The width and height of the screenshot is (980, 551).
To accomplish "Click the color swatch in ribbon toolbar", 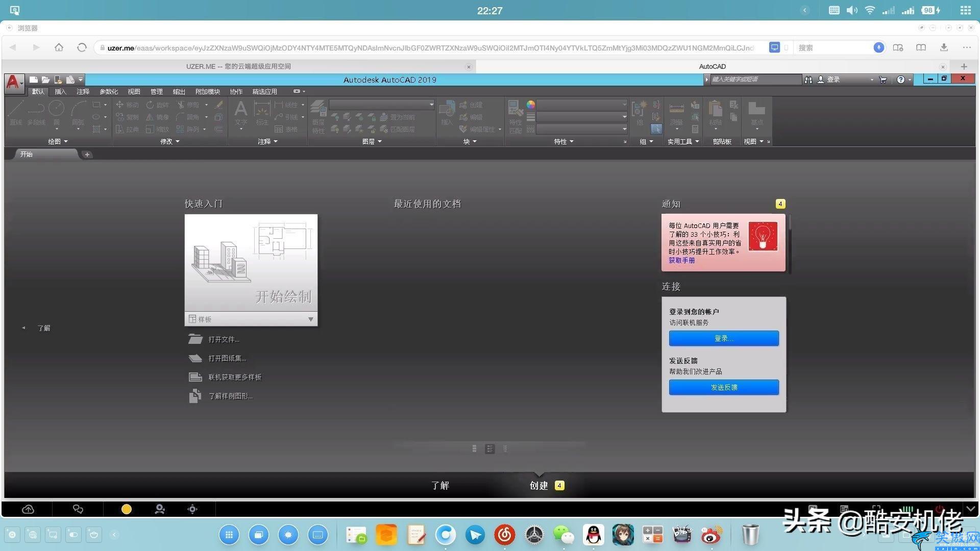I will [530, 105].
